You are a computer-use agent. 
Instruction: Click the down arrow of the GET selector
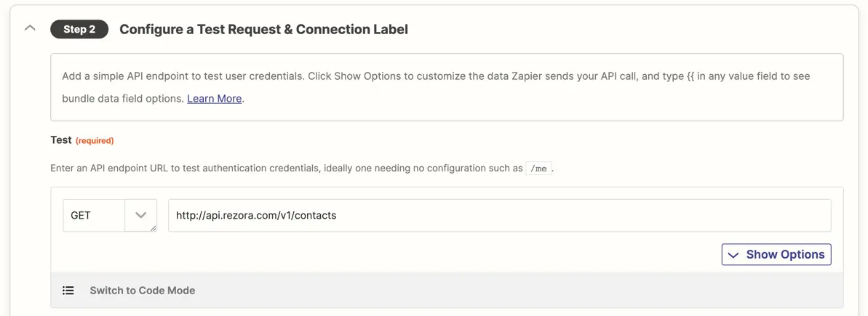[140, 215]
